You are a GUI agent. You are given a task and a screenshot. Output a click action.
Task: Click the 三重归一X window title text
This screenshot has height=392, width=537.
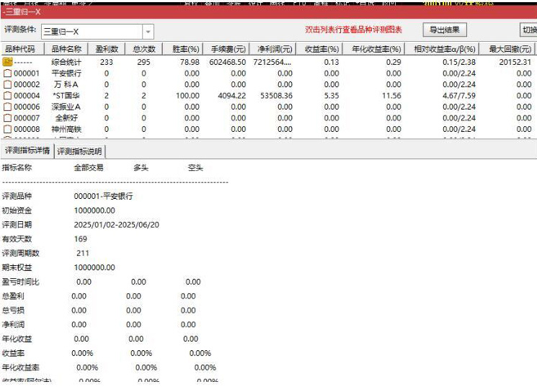tap(23, 12)
